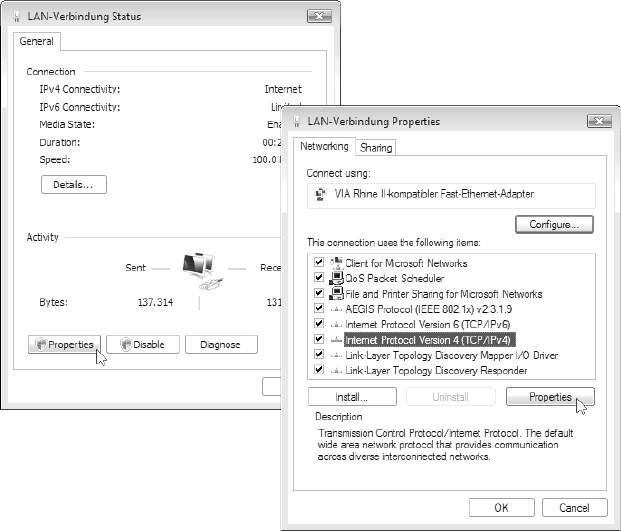Click the Topology Discovery Responder icon

(336, 371)
